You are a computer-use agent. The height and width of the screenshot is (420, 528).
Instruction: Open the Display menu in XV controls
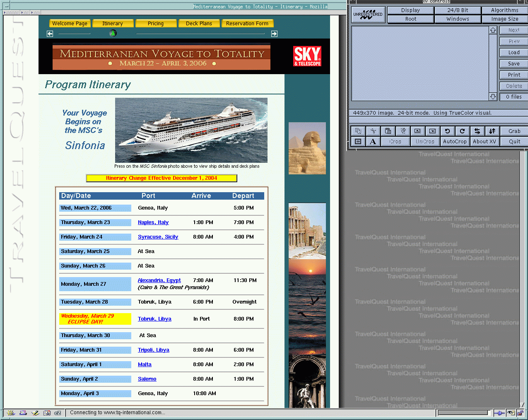[410, 10]
